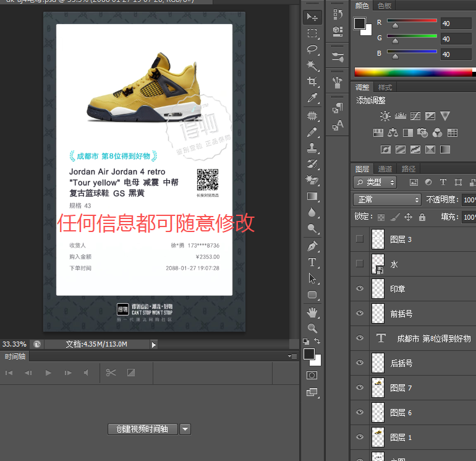Image resolution: width=476 pixels, height=461 pixels.
Task: Hide the 印章 layer
Action: (360, 289)
